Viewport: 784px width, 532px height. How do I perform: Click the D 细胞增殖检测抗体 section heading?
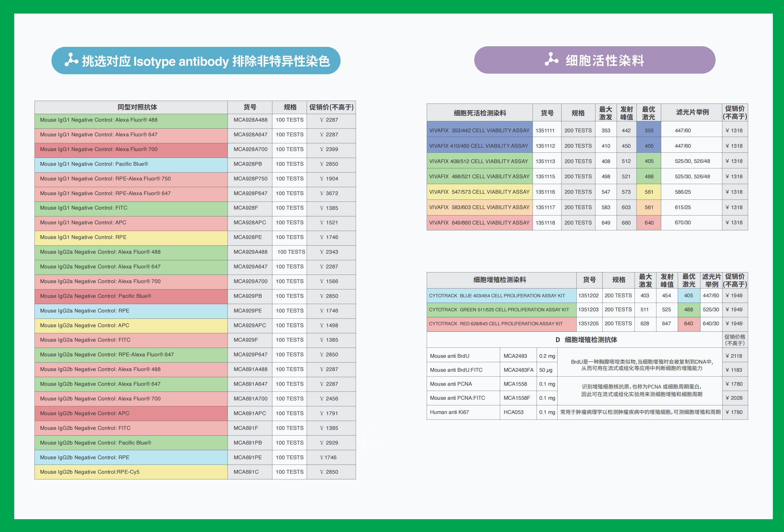coord(586,340)
